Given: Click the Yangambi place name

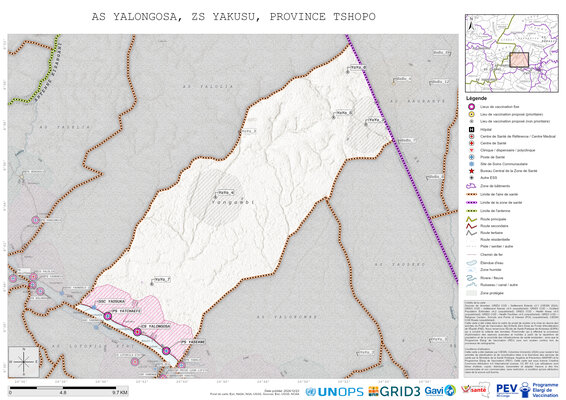Looking at the screenshot, I should [233, 203].
